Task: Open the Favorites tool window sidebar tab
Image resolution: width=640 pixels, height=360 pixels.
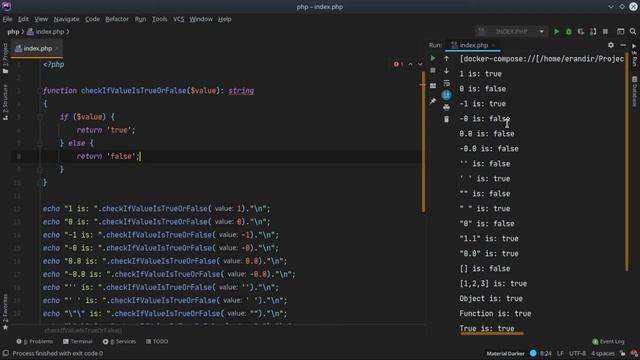Action: pyautogui.click(x=5, y=311)
